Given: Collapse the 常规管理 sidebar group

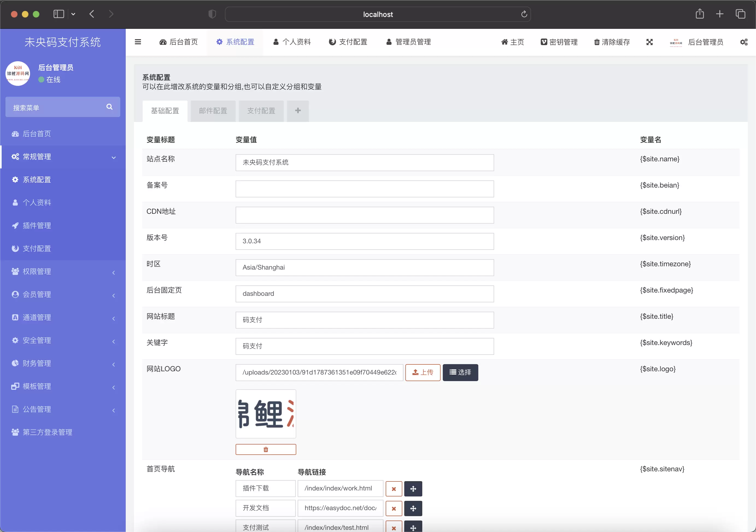Looking at the screenshot, I should tap(63, 157).
